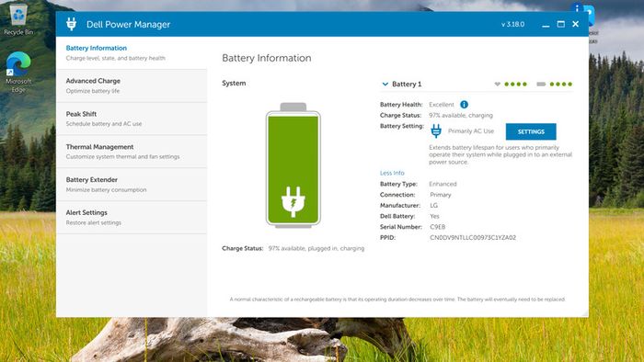
Task: Click the System section label
Action: click(x=234, y=83)
